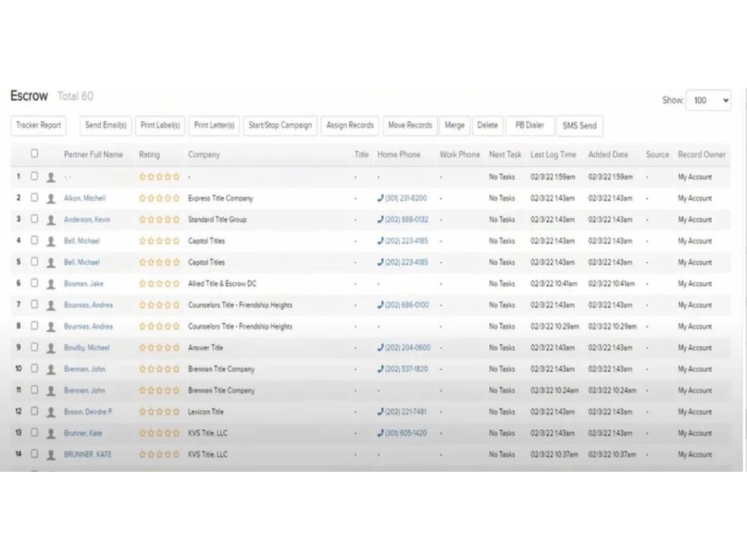The image size is (747, 560).
Task: Click the Assign Records button
Action: tap(350, 125)
